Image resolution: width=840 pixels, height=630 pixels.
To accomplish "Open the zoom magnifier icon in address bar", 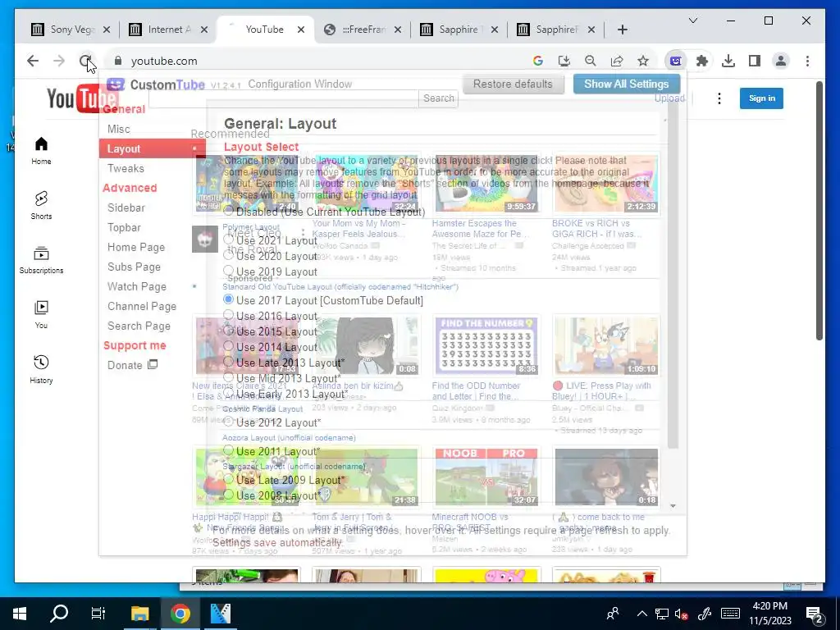I will click(591, 61).
